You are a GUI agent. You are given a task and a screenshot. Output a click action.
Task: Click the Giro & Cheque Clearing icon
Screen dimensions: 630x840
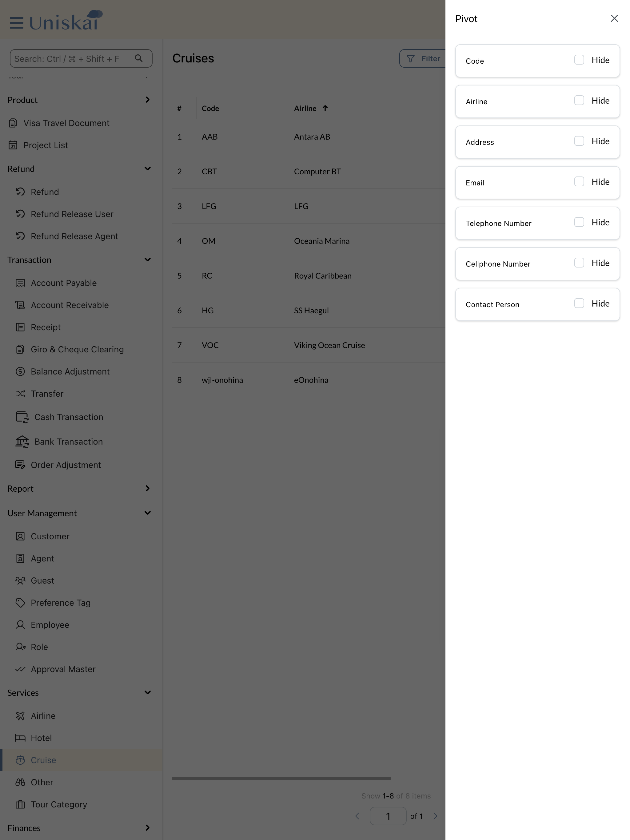pos(20,349)
